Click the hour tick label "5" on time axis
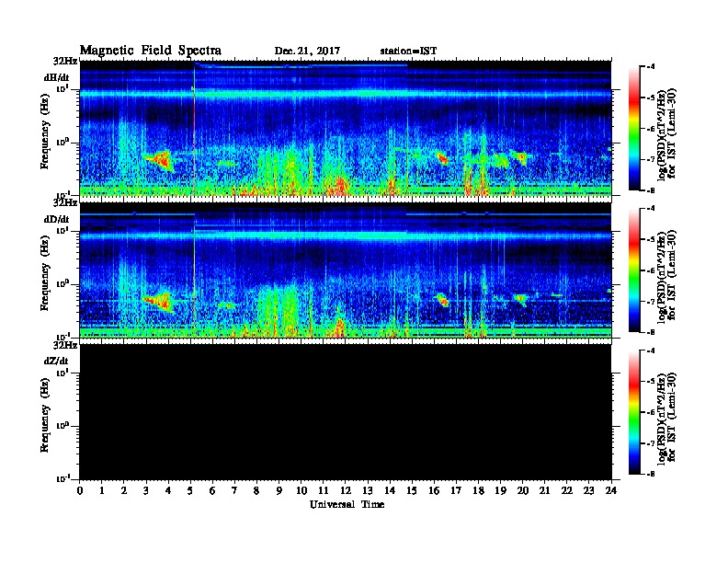 [190, 491]
